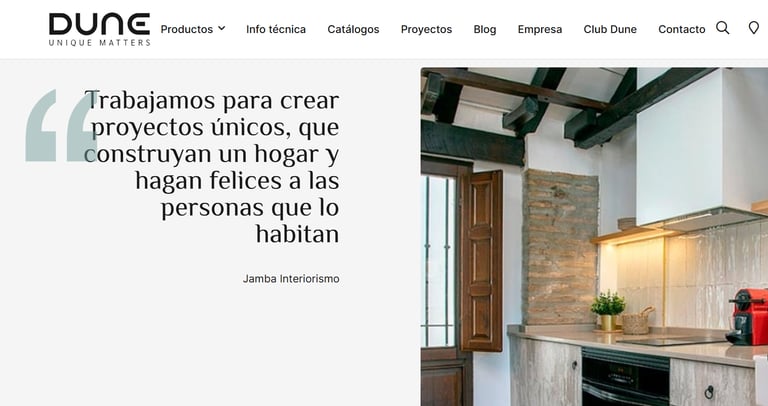Click the large decorative quotation mark

61,125
